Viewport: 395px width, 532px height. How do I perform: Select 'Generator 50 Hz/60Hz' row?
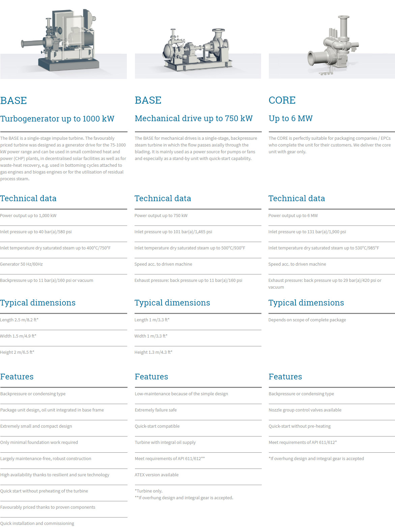pos(22,264)
